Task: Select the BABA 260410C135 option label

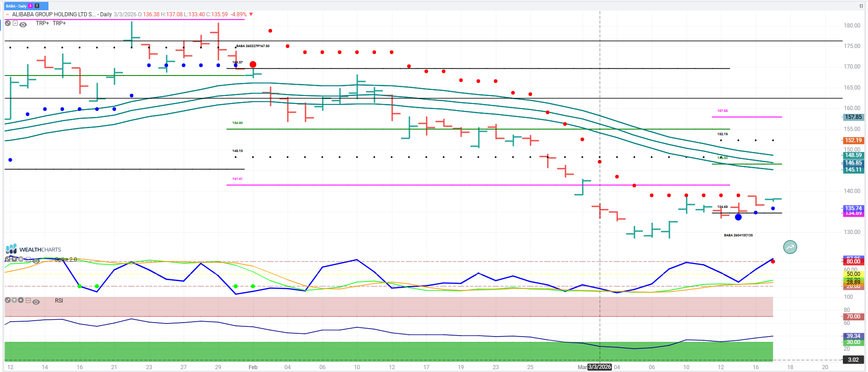Action: 738,235
